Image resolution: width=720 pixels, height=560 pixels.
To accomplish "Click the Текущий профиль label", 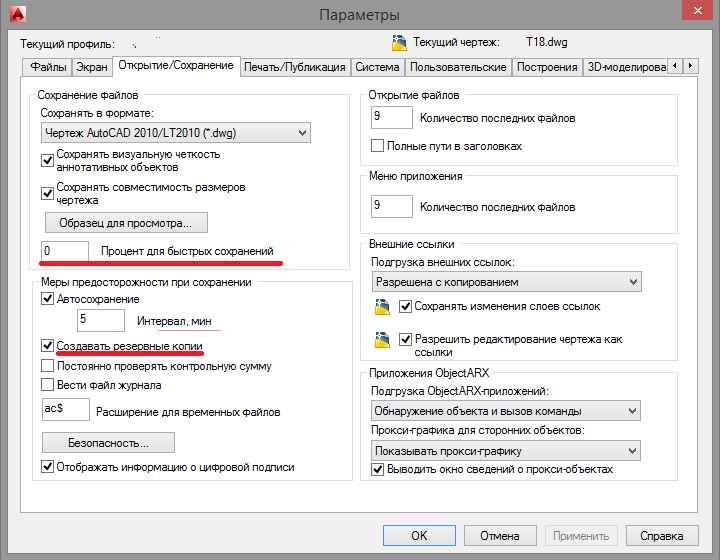I will 67,45.
